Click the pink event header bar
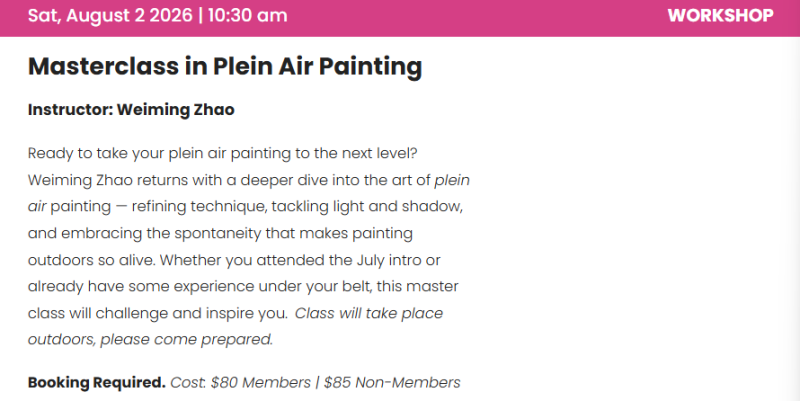The image size is (800, 401). pos(400,18)
